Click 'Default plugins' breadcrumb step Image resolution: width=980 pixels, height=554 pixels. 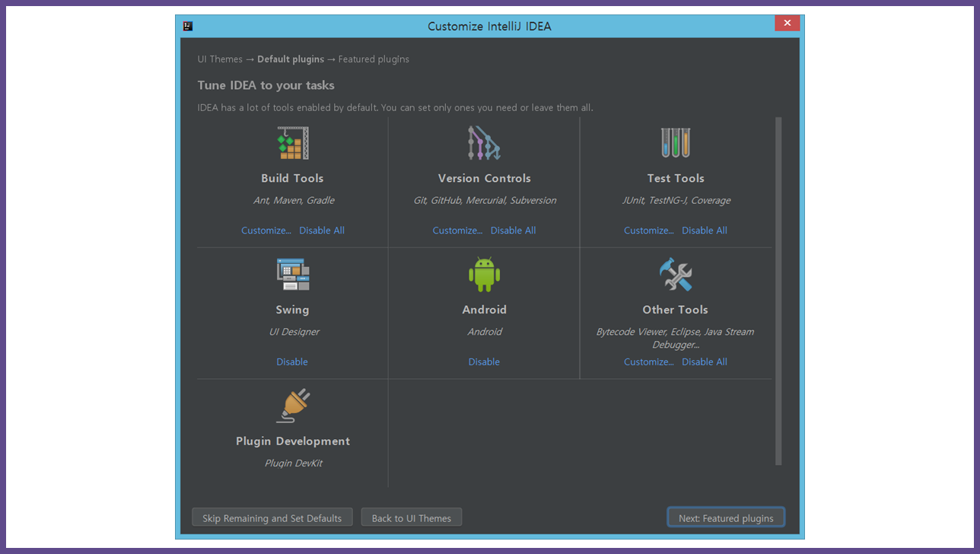coord(291,59)
